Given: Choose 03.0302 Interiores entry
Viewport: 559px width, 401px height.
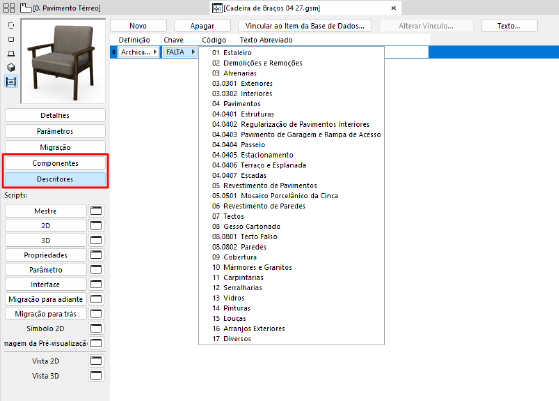Looking at the screenshot, I should 291,93.
